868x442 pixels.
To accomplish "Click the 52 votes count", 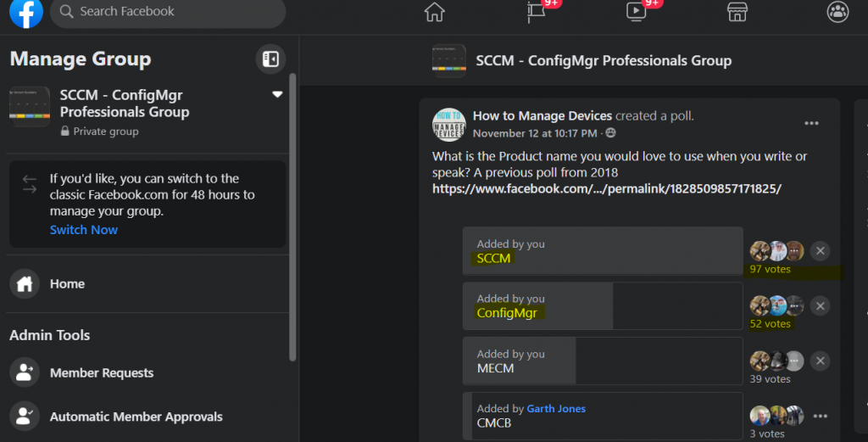I will (770, 324).
